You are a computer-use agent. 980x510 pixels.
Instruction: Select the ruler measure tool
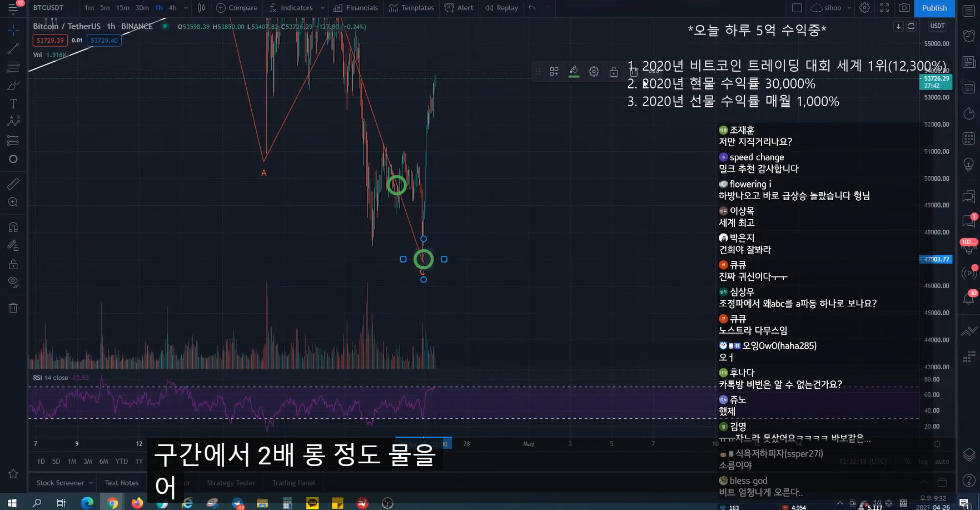pos(13,184)
